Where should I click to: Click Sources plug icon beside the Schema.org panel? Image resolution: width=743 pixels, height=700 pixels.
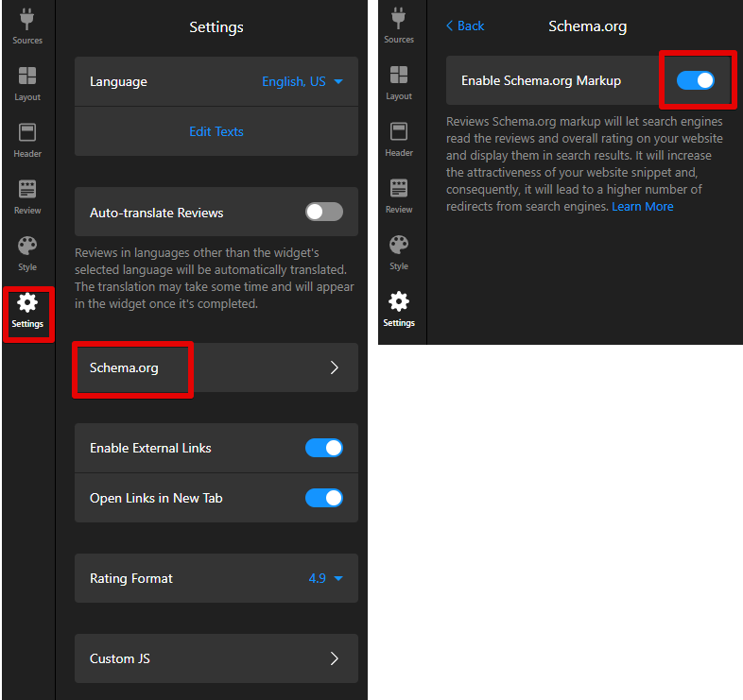[399, 26]
